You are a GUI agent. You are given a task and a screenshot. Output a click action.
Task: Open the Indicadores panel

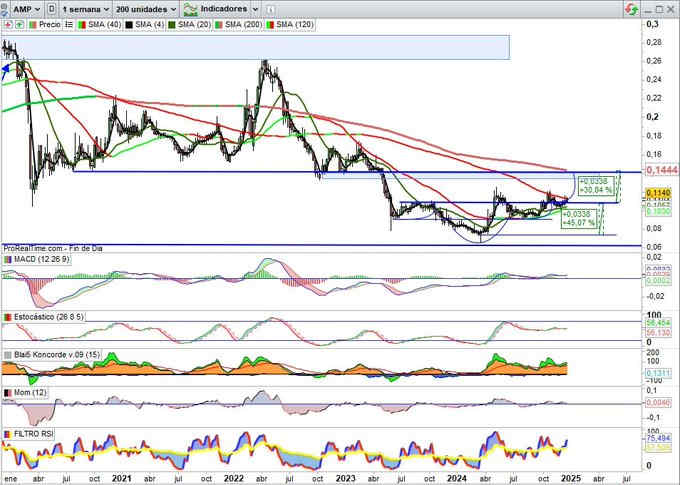click(223, 9)
